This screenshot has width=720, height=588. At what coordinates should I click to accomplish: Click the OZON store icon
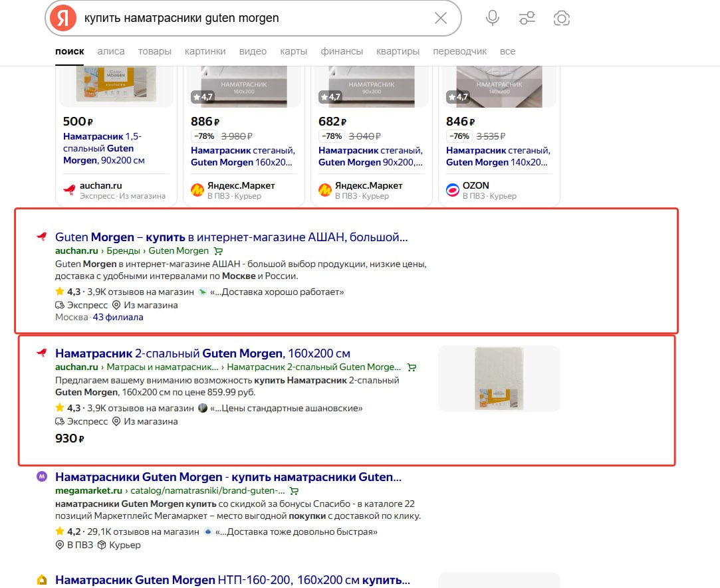coord(452,189)
